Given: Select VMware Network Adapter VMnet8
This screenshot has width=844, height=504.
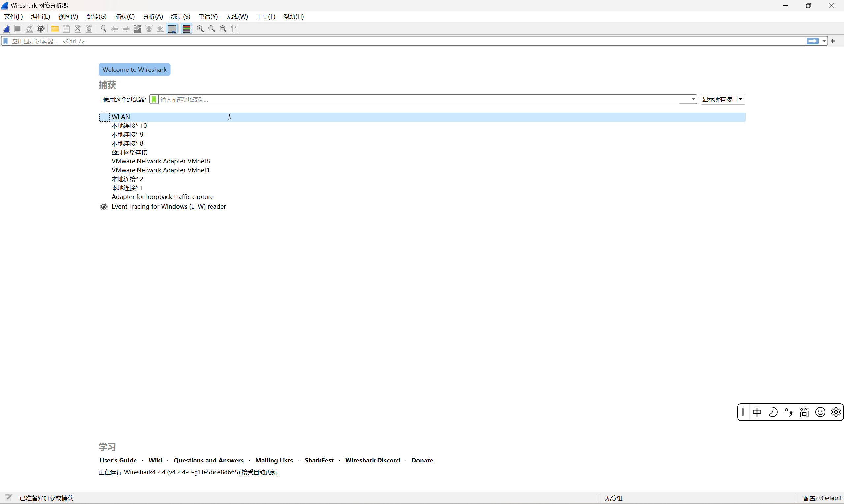Looking at the screenshot, I should point(422,161).
